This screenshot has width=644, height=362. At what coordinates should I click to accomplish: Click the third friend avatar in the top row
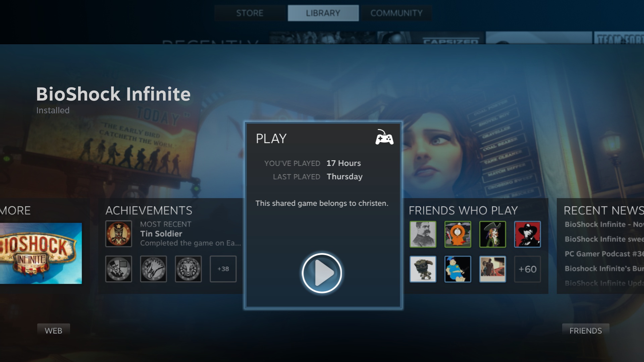click(492, 234)
